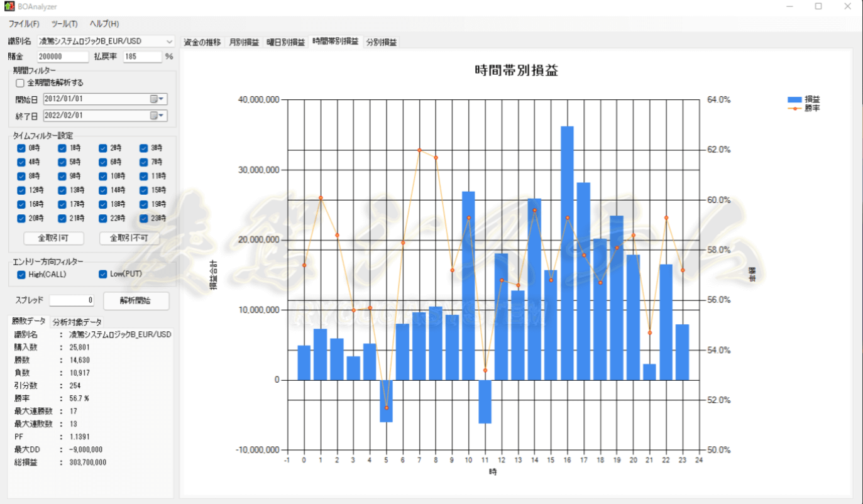863x504 pixels.
Task: Toggle the 6時 time filter checkbox
Action: 103,162
